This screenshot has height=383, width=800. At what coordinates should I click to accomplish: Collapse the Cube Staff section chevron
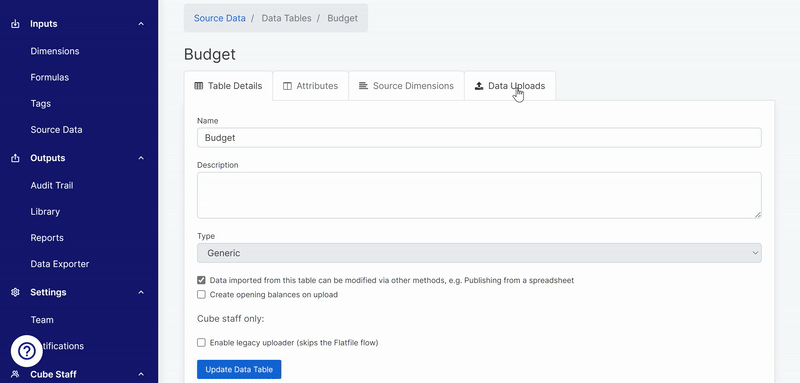point(141,374)
